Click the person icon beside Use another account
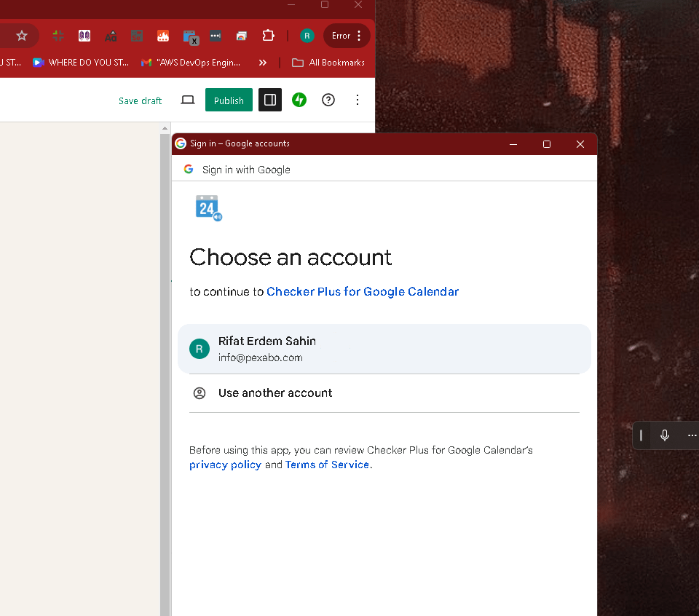This screenshot has height=616, width=699. click(200, 393)
